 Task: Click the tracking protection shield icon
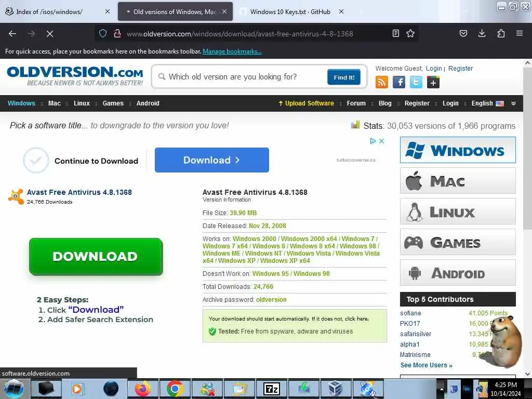tap(103, 33)
